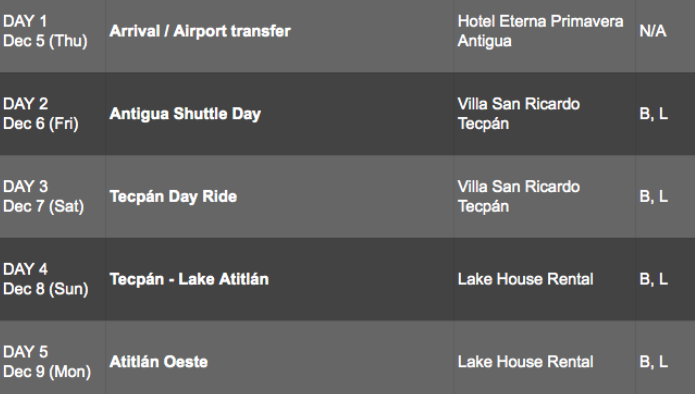The image size is (695, 394).
Task: Select Villa San Ricardo lodging for Day 2
Action: coord(519,114)
